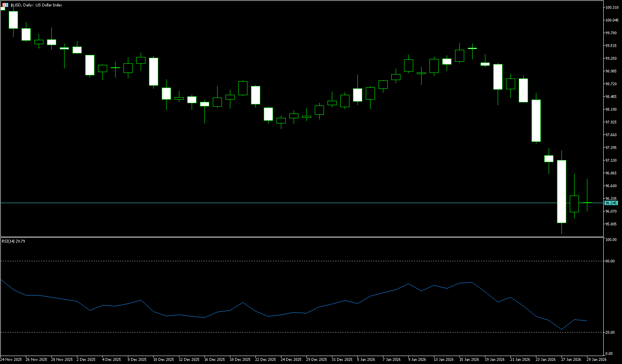
Task: Click the 18 Dec 2025 date label
Action: coord(241,360)
